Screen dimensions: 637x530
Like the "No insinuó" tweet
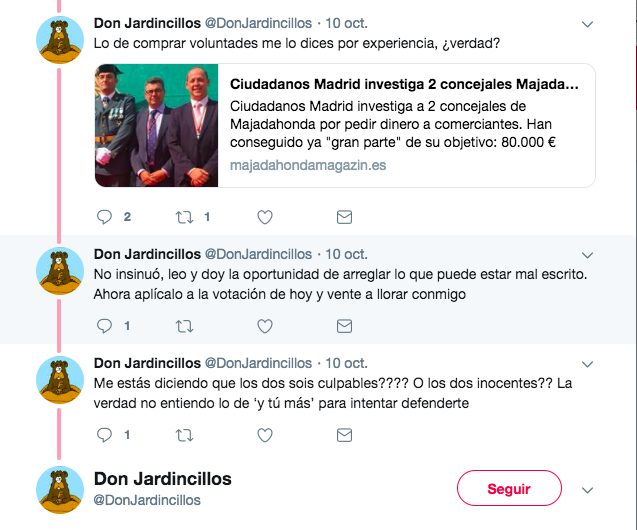265,326
